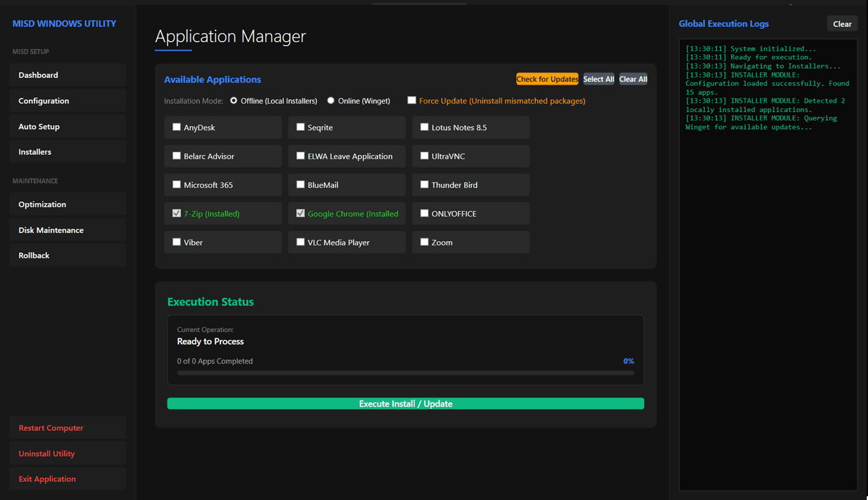Check the ONLYOFFICE checkbox
The height and width of the screenshot is (500, 868).
(424, 213)
